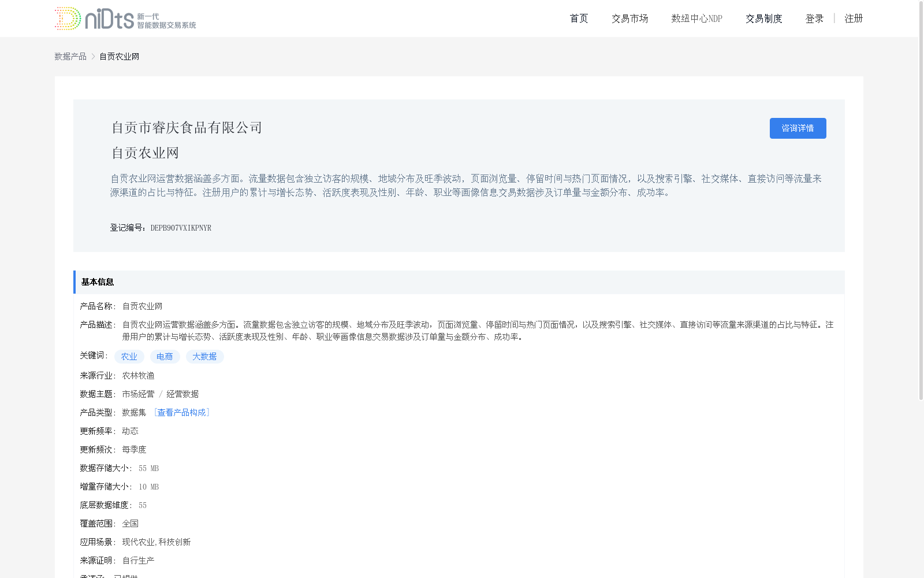Click the 登录 link
This screenshot has width=924, height=578.
pyautogui.click(x=814, y=18)
